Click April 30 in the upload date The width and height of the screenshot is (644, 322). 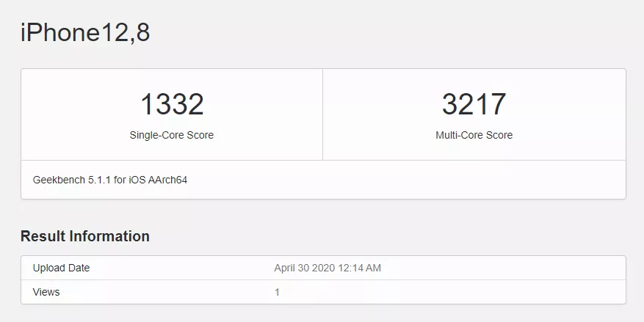tap(292, 268)
